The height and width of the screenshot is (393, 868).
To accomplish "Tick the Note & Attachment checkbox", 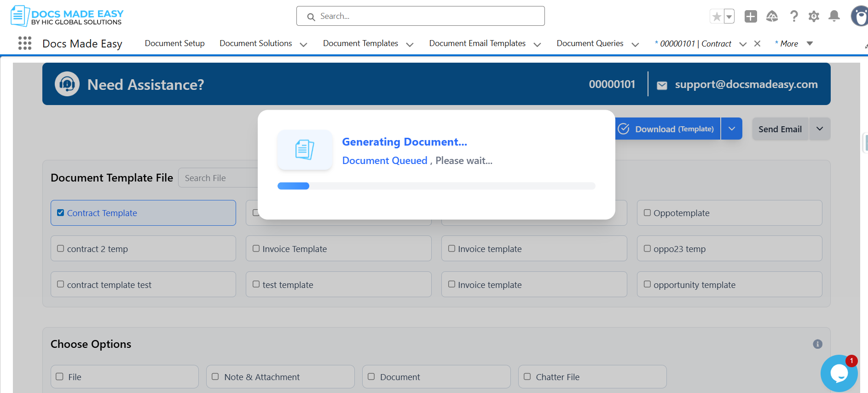I will (215, 377).
